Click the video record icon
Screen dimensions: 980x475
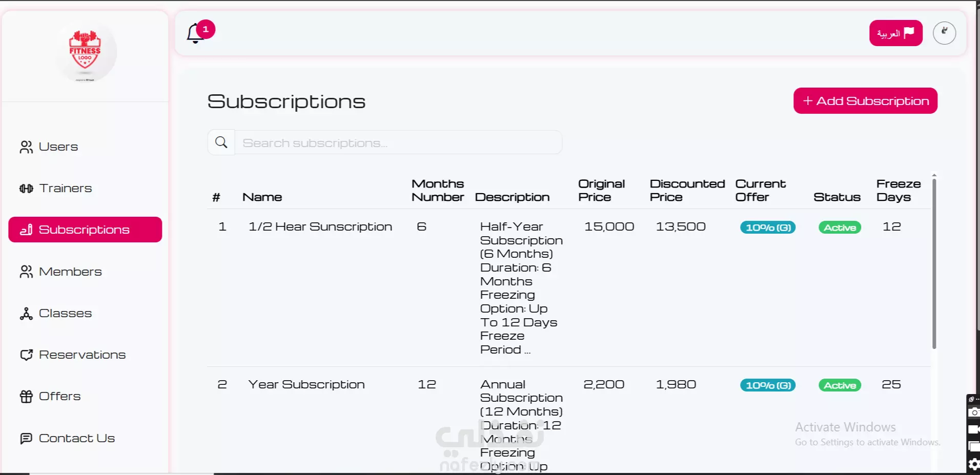pyautogui.click(x=974, y=430)
